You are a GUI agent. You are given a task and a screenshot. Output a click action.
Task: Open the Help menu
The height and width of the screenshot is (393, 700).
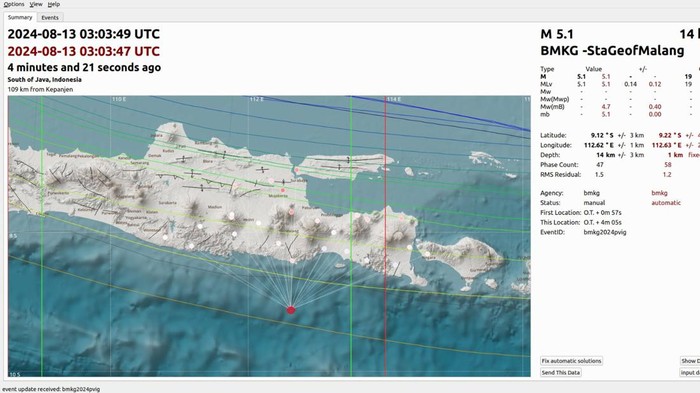(54, 4)
